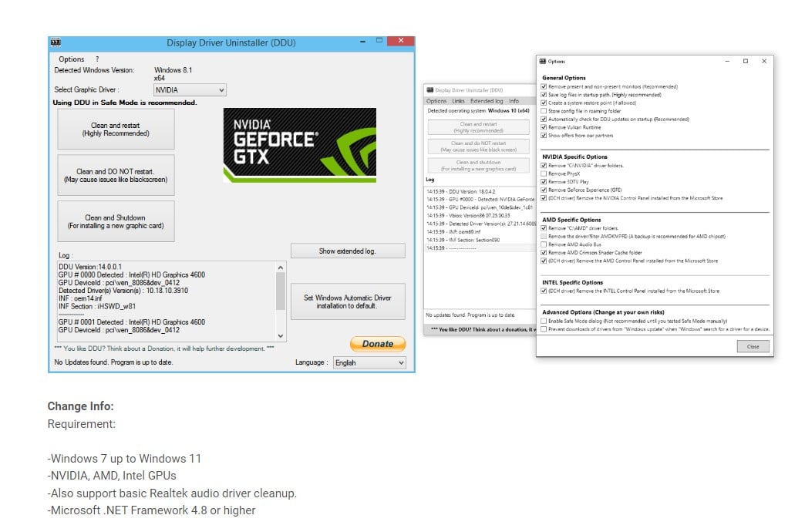Open the Language dropdown showing English
Image resolution: width=805 pixels, height=532 pixels.
click(369, 362)
